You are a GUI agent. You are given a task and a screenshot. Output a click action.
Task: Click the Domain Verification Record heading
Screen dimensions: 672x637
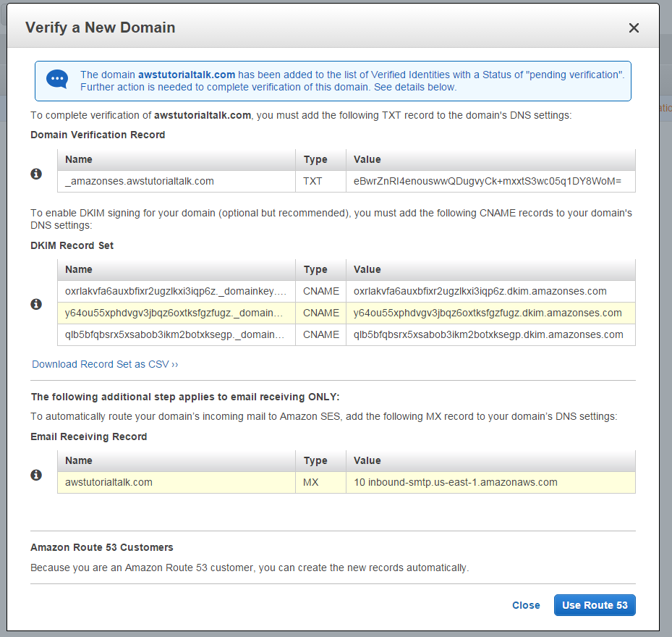[98, 135]
